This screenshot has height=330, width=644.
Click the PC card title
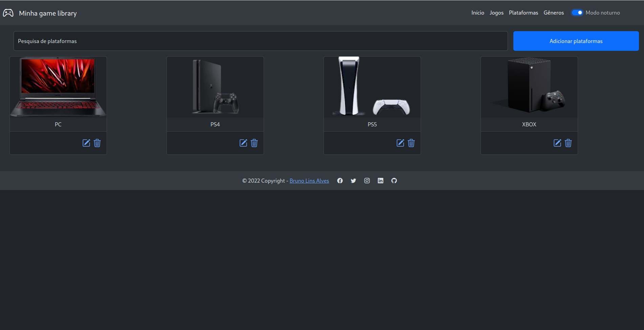58,124
